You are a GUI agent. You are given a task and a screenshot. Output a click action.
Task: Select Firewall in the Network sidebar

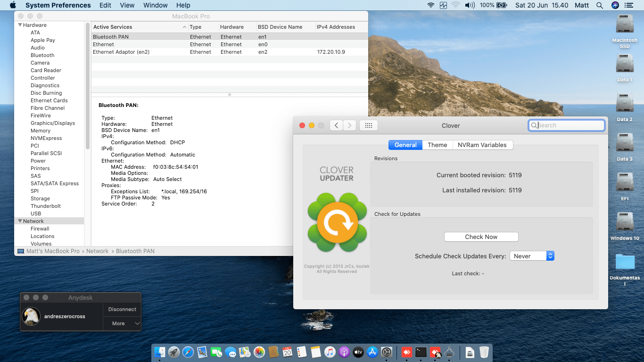[40, 229]
